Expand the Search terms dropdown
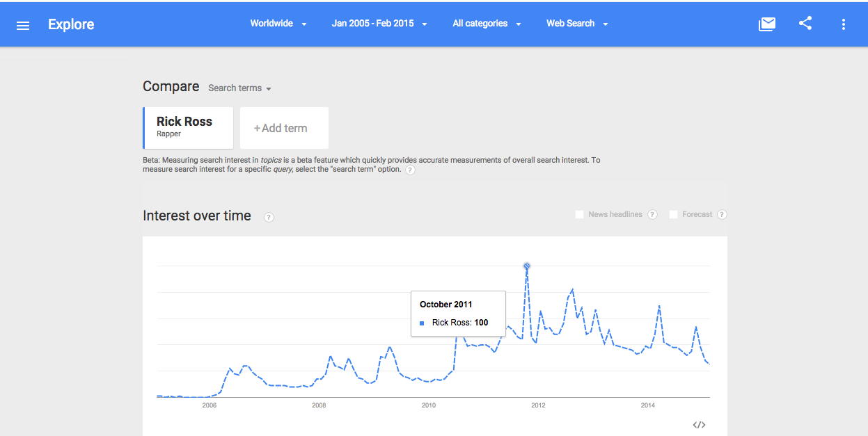Viewport: 868px width, 436px height. click(239, 88)
